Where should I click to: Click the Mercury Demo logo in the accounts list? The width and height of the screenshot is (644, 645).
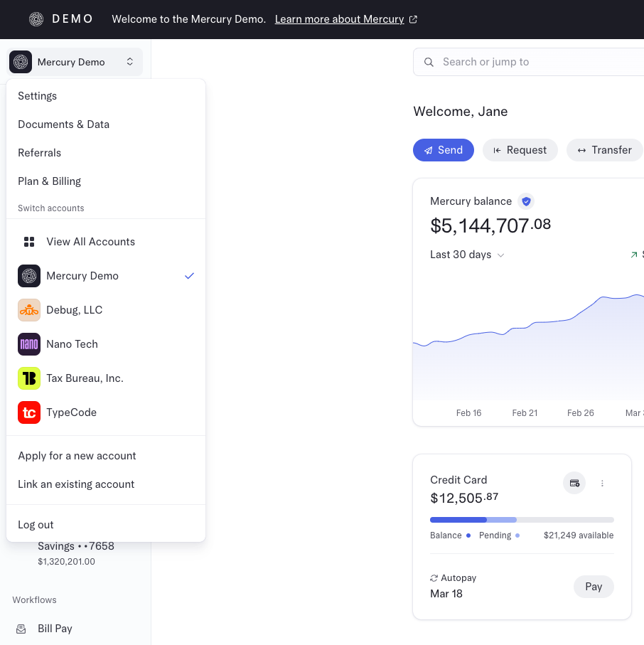pos(29,276)
